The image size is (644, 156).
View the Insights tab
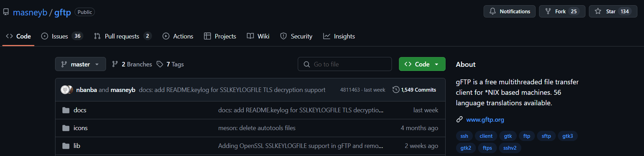339,36
